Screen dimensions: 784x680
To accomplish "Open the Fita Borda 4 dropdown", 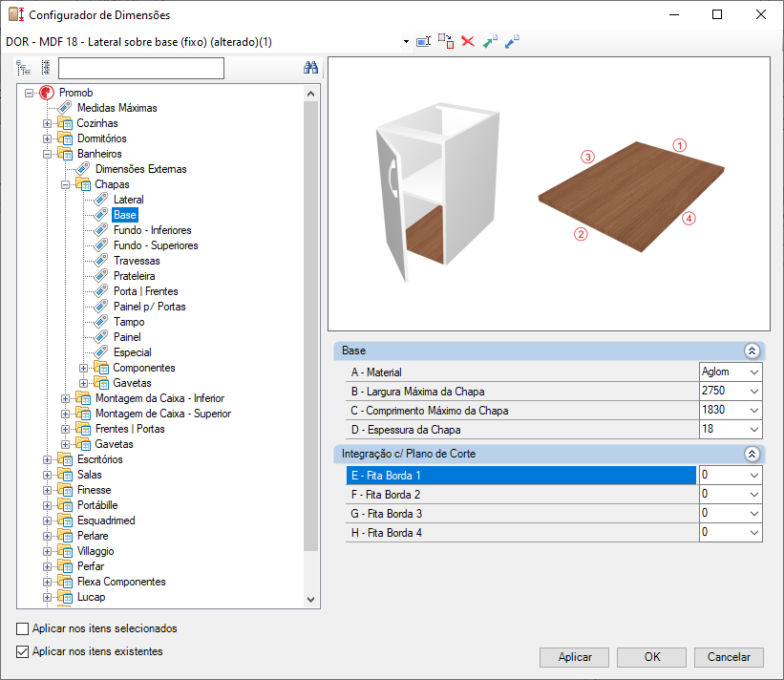I will point(754,532).
